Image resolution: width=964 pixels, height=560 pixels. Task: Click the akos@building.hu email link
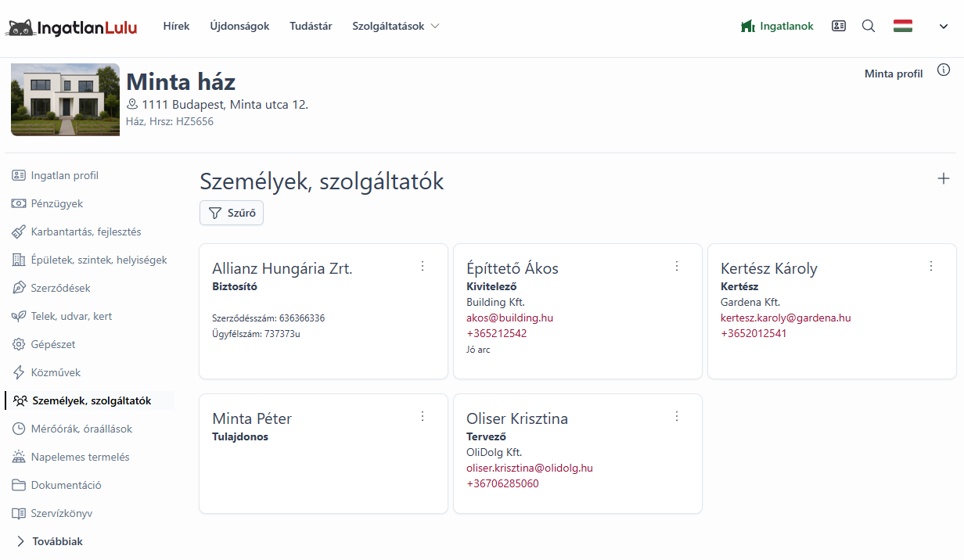click(509, 318)
